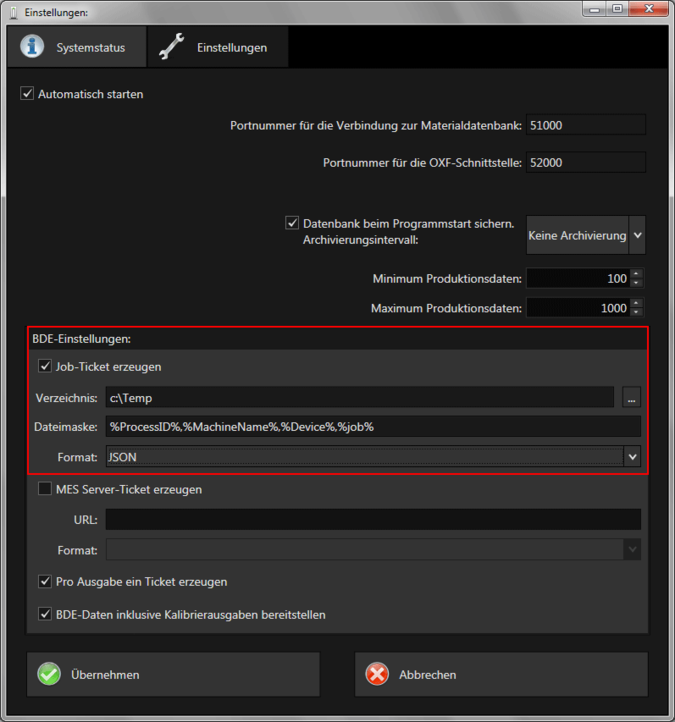Close the Einstellungen window
Viewport: 675px width, 722px height.
pyautogui.click(x=648, y=9)
